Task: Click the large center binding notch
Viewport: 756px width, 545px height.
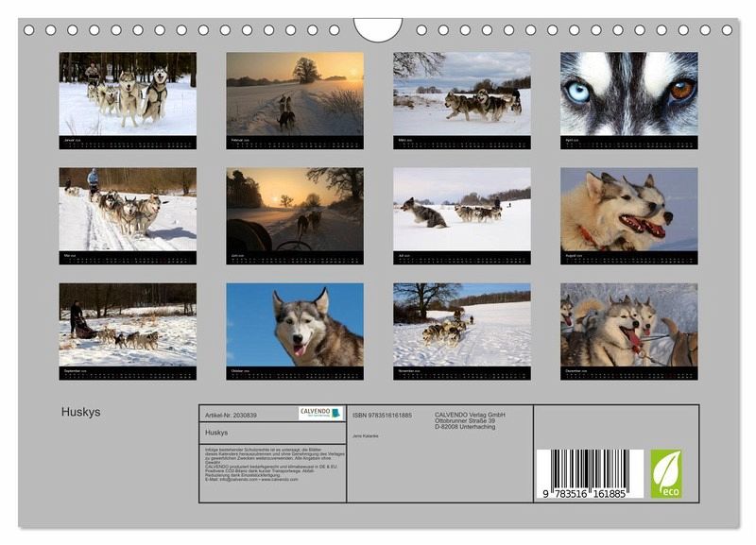Action: (377, 29)
